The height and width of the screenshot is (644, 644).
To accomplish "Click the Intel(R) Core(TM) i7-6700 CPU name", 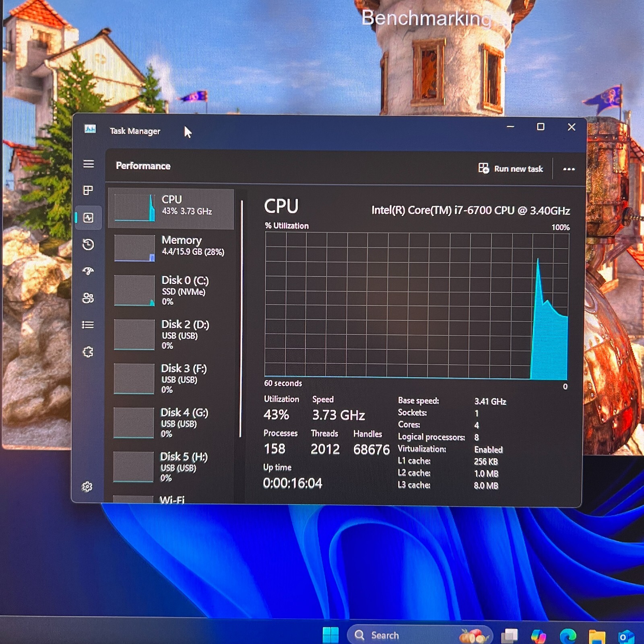I will coord(471,211).
